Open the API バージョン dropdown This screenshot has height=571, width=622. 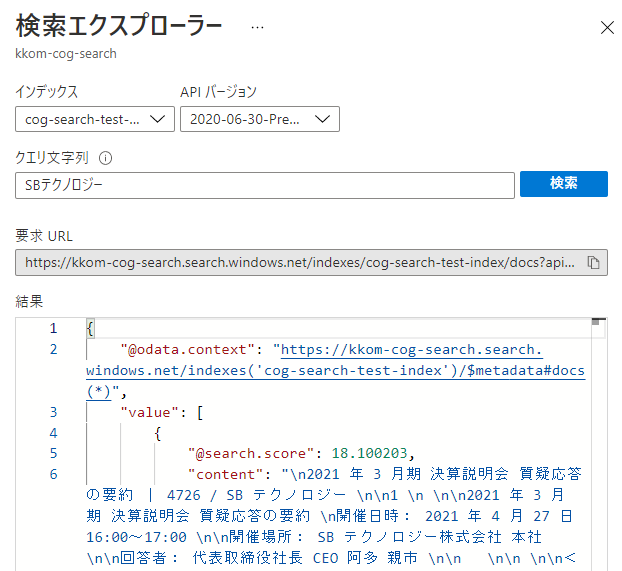[260, 119]
